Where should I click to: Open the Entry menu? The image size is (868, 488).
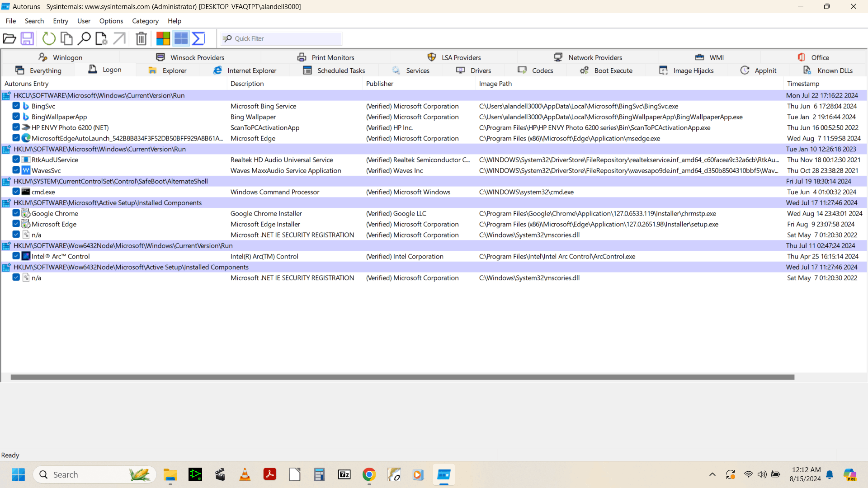pos(61,21)
